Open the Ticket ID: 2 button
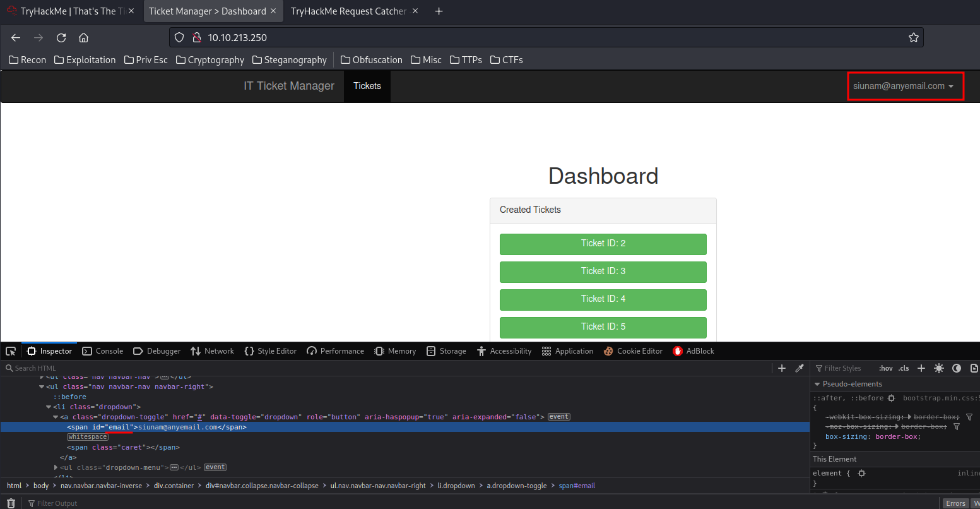Screen dimensions: 980x509 (603, 244)
